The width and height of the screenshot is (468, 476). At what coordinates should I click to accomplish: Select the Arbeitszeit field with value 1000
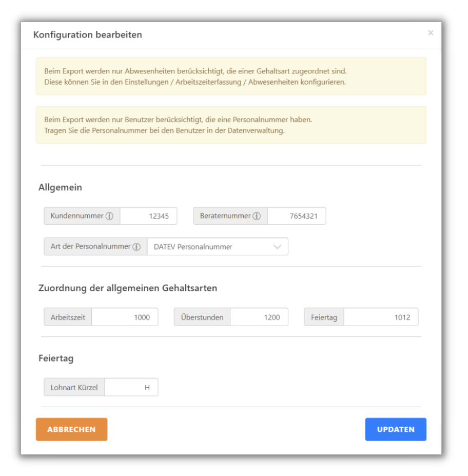pos(125,317)
